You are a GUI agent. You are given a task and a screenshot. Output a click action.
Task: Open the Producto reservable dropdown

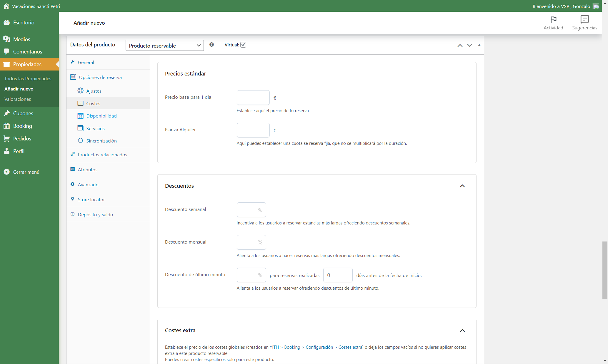164,45
